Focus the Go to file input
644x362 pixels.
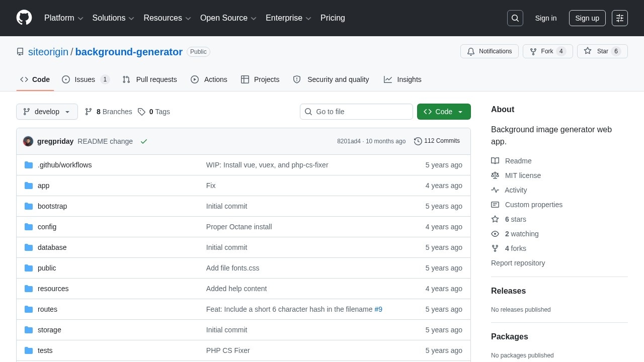point(356,112)
